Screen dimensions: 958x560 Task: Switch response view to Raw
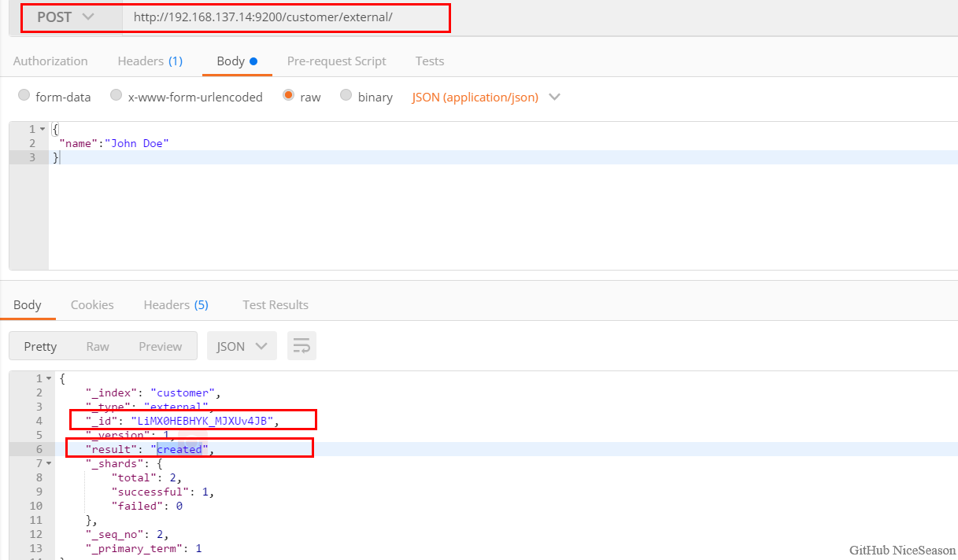click(x=98, y=346)
